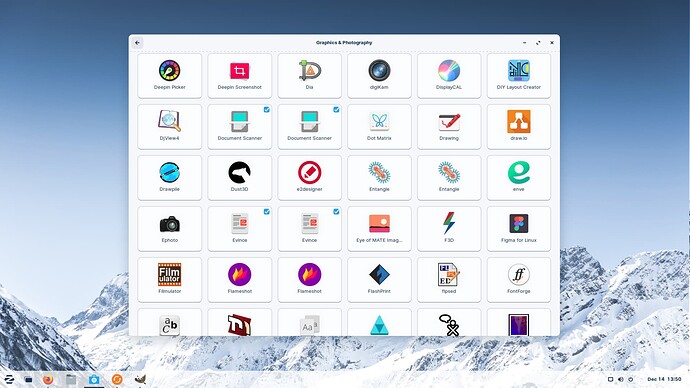Toggle the first Document Scanner installed checkmark

[x=267, y=110]
